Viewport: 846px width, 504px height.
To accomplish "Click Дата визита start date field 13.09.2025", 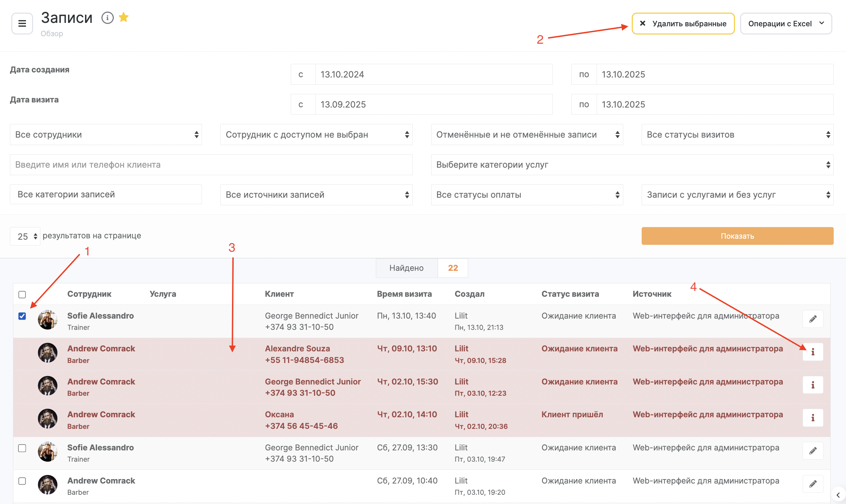I will (433, 104).
